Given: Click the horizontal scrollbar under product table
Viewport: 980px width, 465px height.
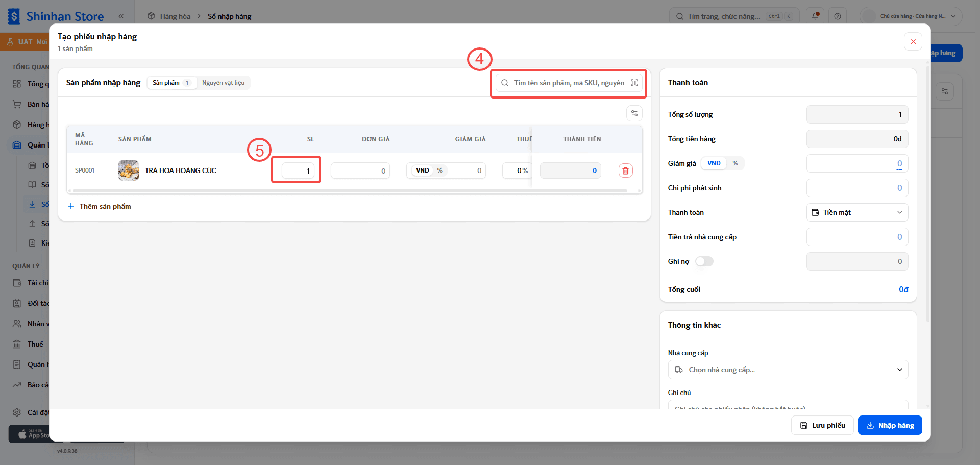Looking at the screenshot, I should pos(350,191).
